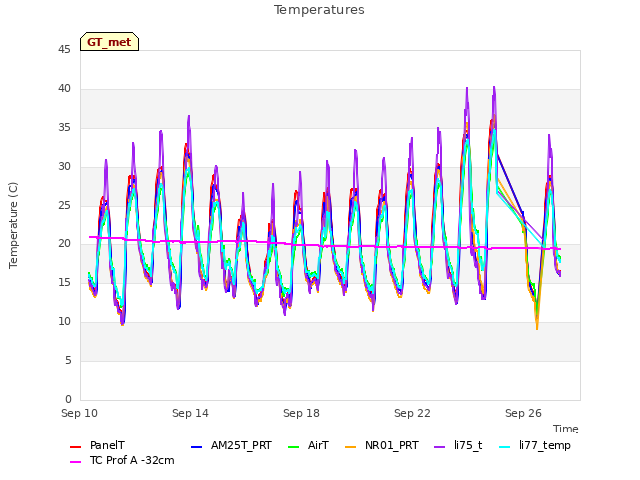Image resolution: width=640 pixels, height=480 pixels.
Task: Toggle the TC Prof A -32cm legend entry
Action: pos(122,460)
